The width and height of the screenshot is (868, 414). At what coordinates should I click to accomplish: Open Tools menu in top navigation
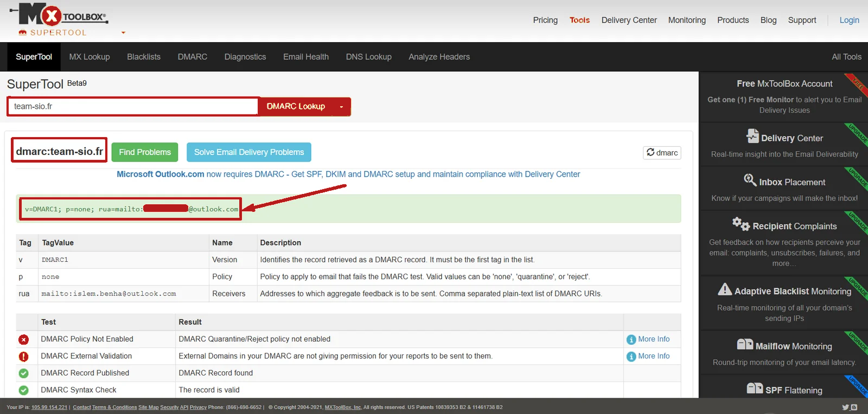[x=579, y=20]
